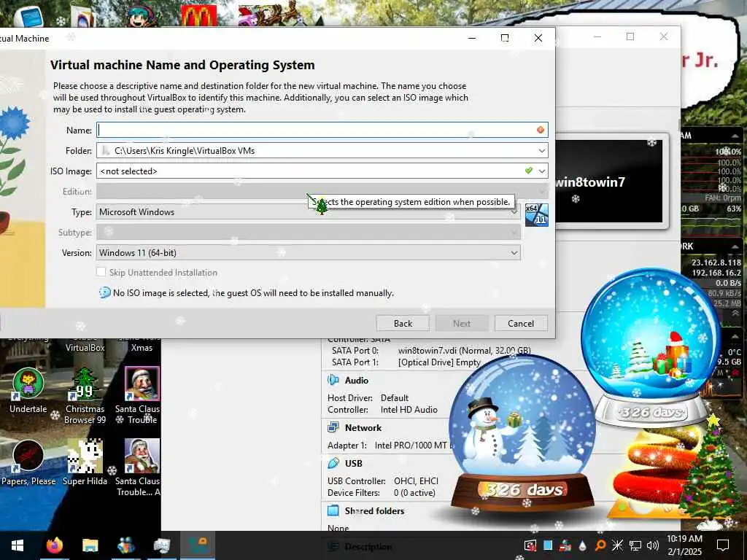
Task: Click the Controller: Intel HD Audio text
Action: pos(382,410)
